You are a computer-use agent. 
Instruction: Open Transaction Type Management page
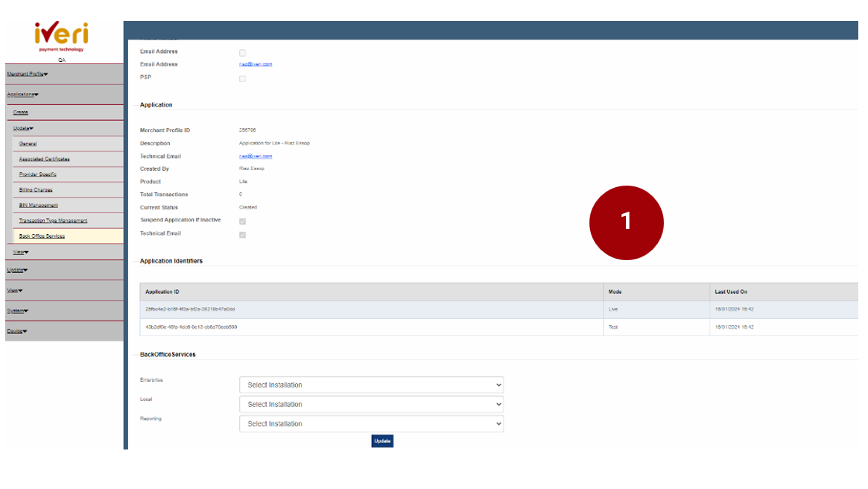(x=53, y=221)
